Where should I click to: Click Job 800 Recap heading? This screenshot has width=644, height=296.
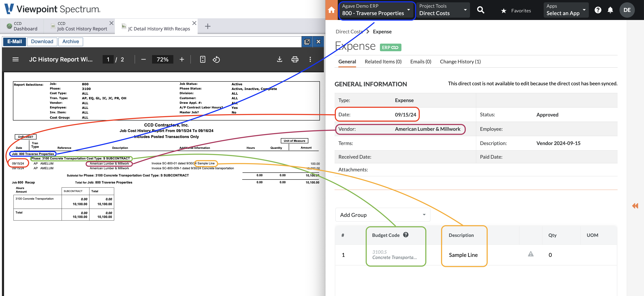23,182
